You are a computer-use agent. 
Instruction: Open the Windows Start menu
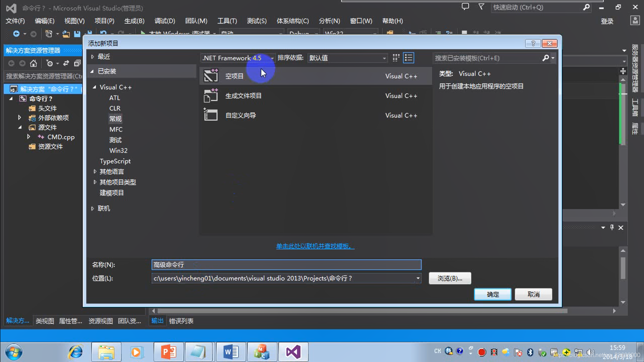(14, 352)
